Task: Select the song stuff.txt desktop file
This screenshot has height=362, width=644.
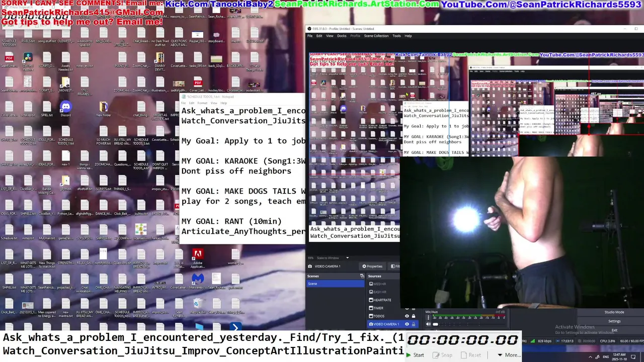Action: (47, 35)
